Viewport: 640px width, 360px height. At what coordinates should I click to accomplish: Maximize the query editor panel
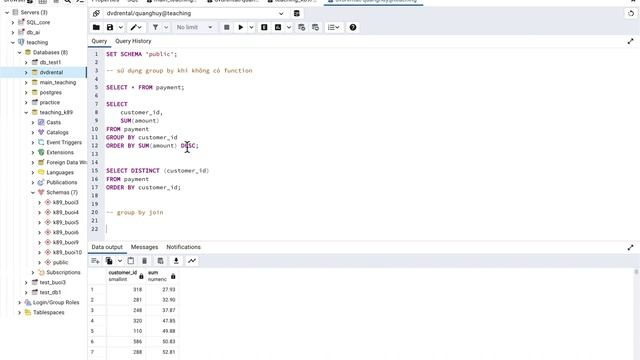tap(631, 41)
